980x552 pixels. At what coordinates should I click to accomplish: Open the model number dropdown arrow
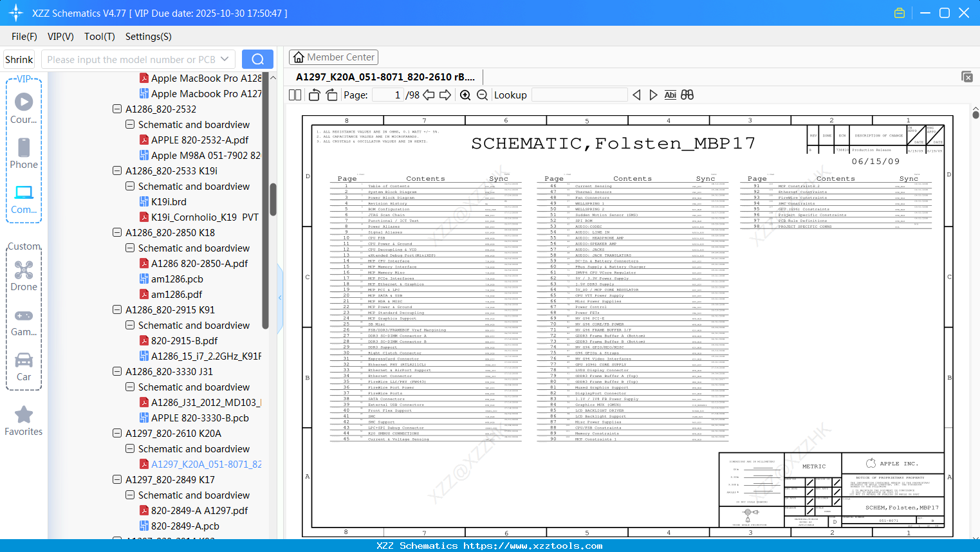[225, 59]
